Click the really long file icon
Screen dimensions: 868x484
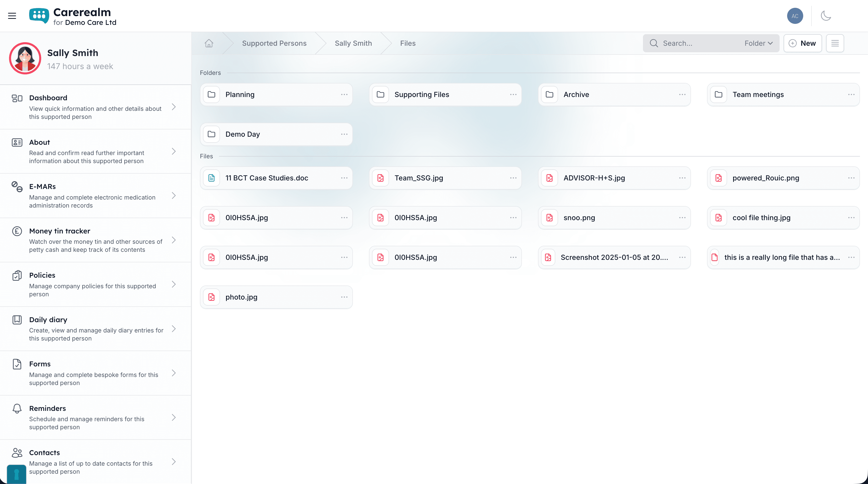[714, 258]
